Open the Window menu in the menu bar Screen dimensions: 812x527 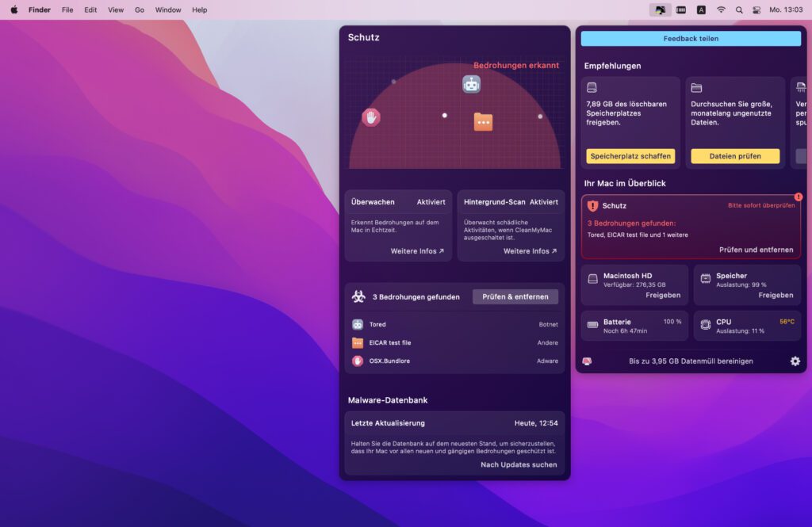coord(167,10)
